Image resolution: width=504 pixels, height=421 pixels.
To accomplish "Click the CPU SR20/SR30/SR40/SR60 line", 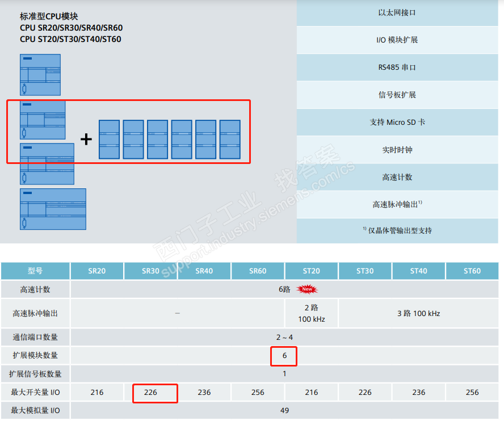I will point(71,28).
